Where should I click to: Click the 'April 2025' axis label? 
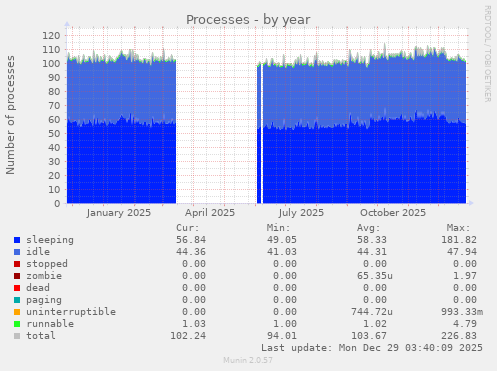point(210,213)
